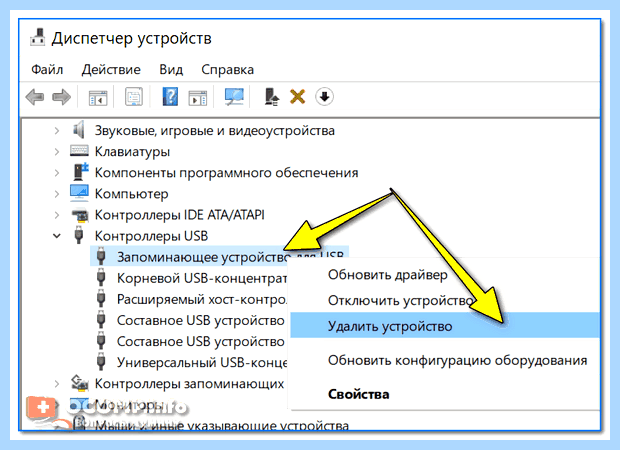Click the keyboard icon beside Клавиатуры
This screenshot has height=450, width=620.
(79, 151)
